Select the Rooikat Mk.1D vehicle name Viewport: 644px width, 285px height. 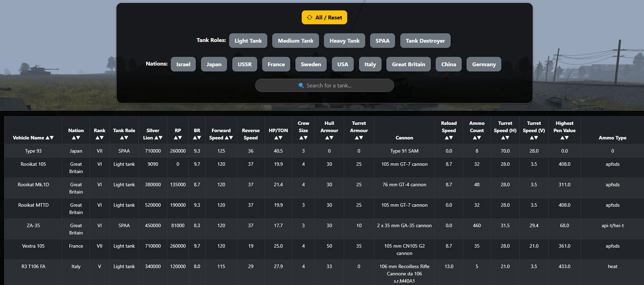33,185
